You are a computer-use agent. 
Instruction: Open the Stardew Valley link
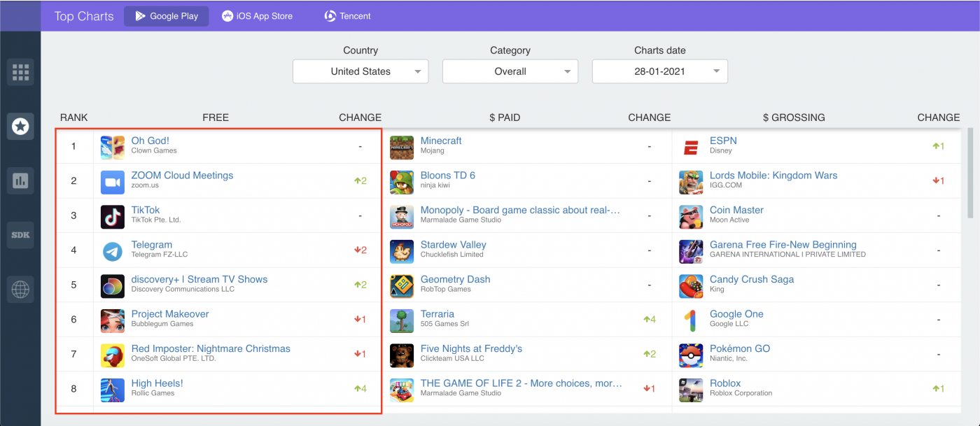[x=453, y=245]
